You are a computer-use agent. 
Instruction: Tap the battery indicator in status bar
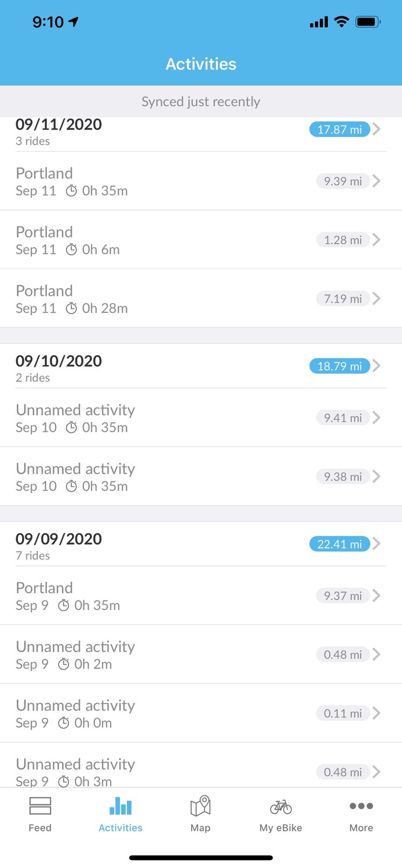coord(368,23)
